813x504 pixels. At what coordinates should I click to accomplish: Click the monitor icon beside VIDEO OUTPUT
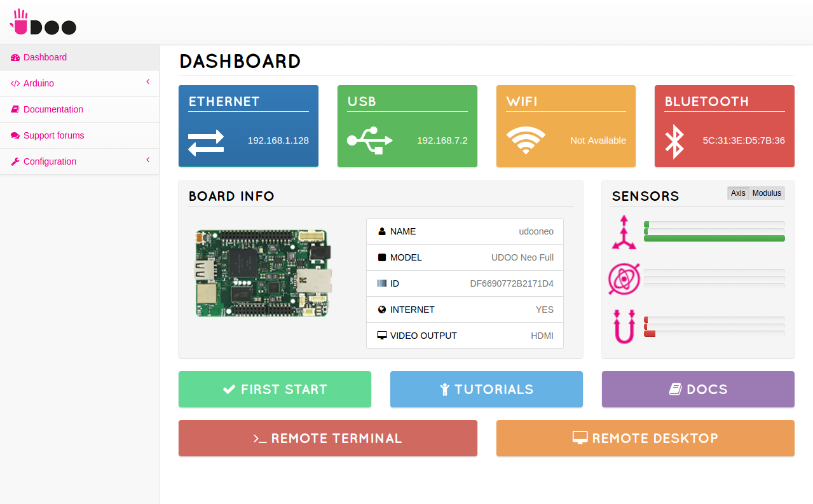[382, 336]
